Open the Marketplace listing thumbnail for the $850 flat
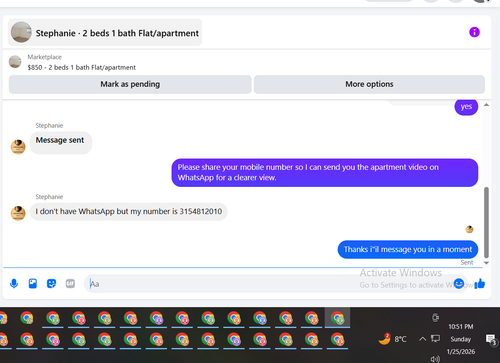Viewport: 500px width, 363px height. 15,62
